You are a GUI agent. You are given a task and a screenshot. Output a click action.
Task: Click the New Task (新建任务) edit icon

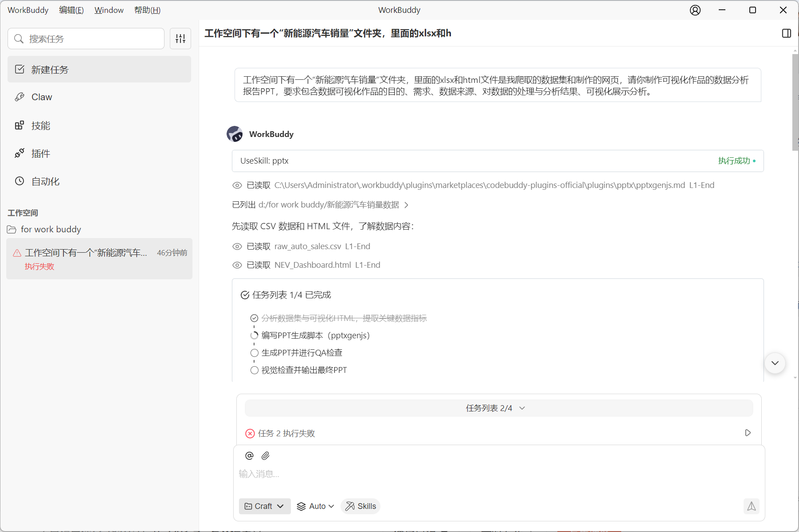click(20, 69)
